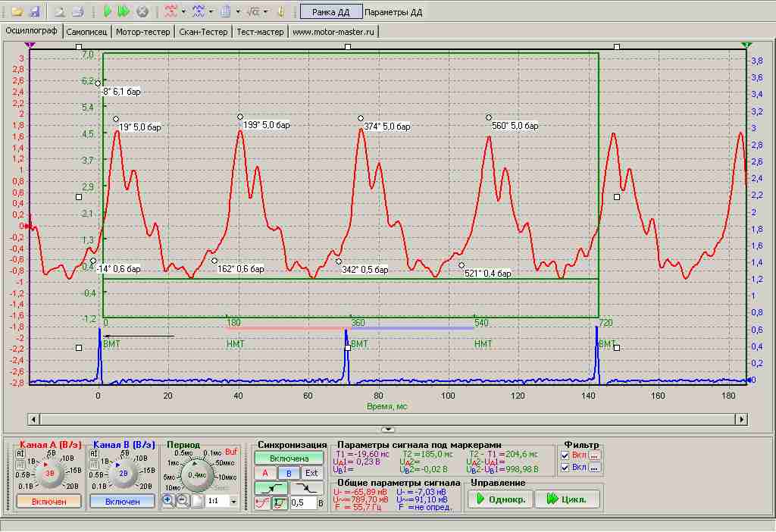
Task: Open file with folder icon in toolbar
Action: tap(17, 11)
